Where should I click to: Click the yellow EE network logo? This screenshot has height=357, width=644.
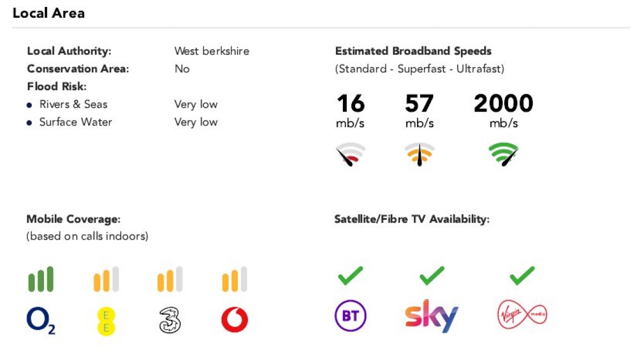click(x=106, y=322)
